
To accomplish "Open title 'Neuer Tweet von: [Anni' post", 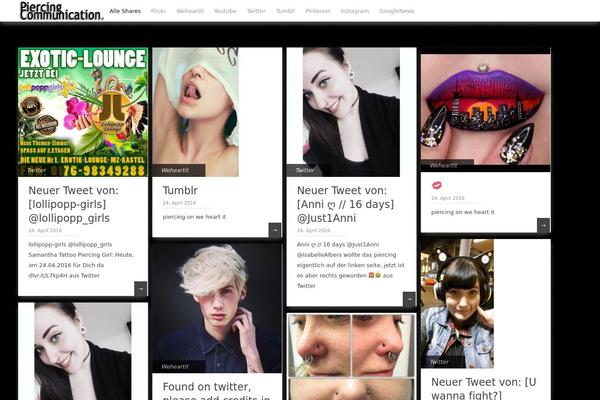I will (345, 204).
